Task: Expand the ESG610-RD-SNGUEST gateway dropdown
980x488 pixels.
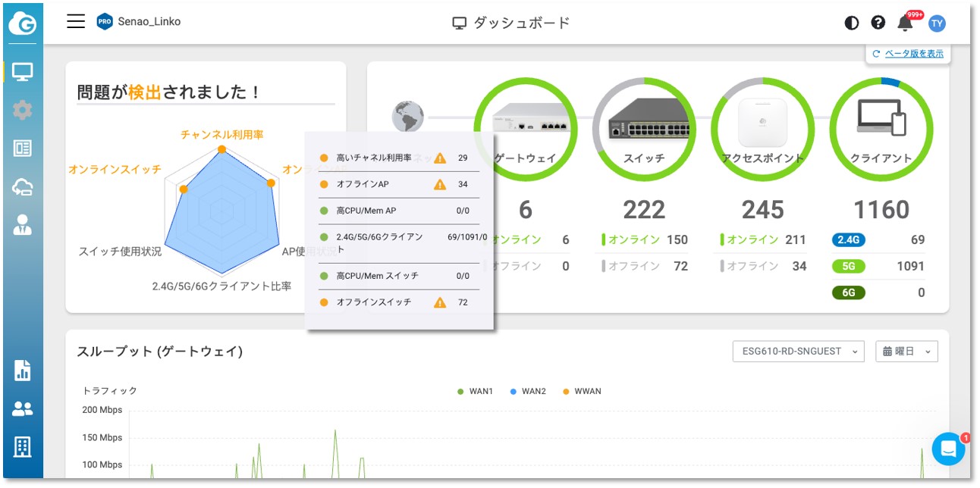Action: (798, 352)
